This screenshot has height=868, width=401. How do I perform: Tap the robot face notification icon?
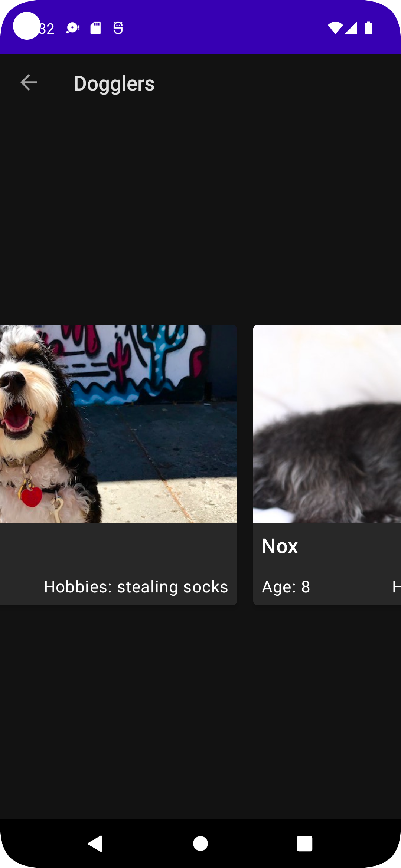click(118, 28)
